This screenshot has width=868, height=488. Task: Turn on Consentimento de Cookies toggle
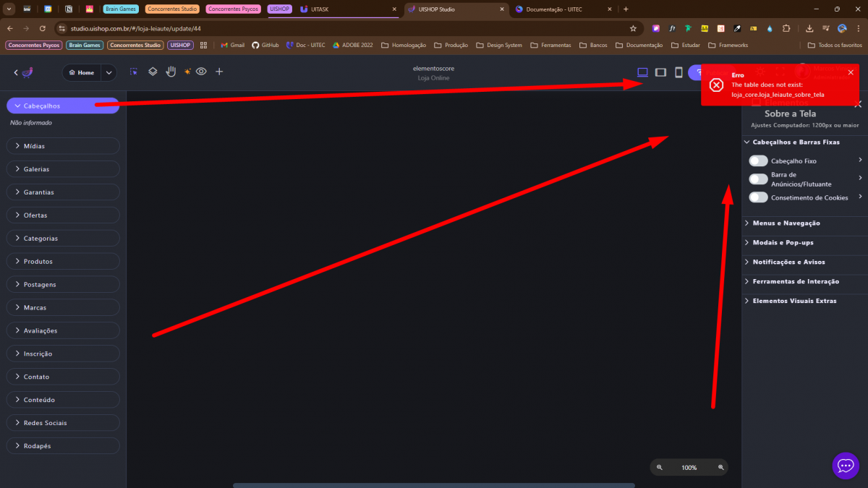pos(758,197)
